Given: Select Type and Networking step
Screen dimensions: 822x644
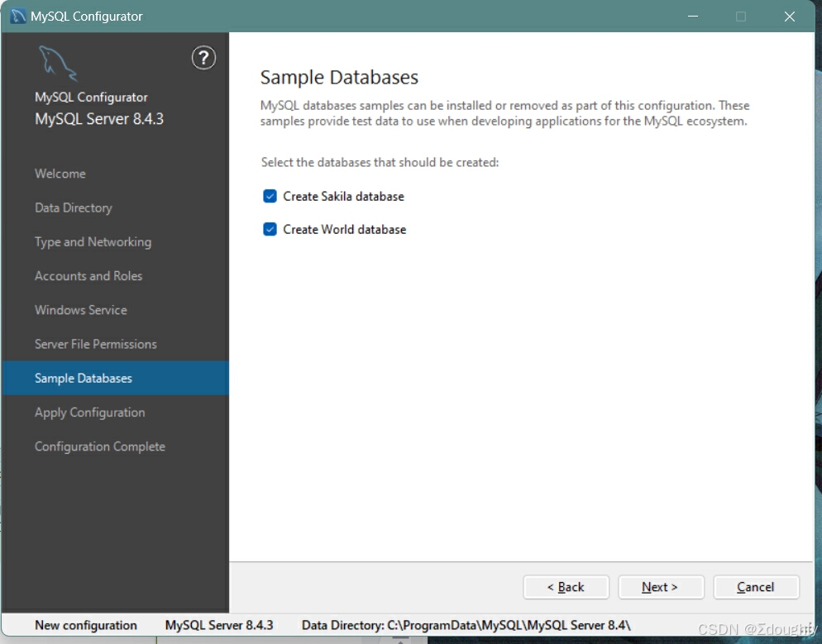Looking at the screenshot, I should [x=93, y=241].
